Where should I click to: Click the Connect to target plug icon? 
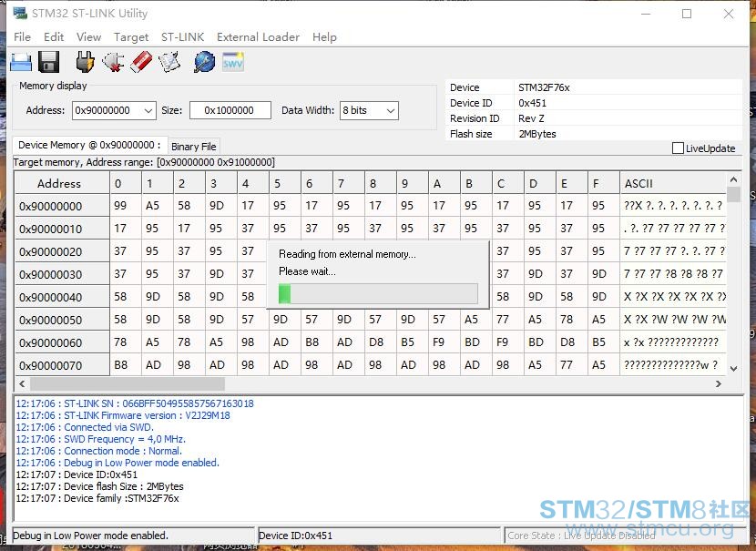coord(86,62)
